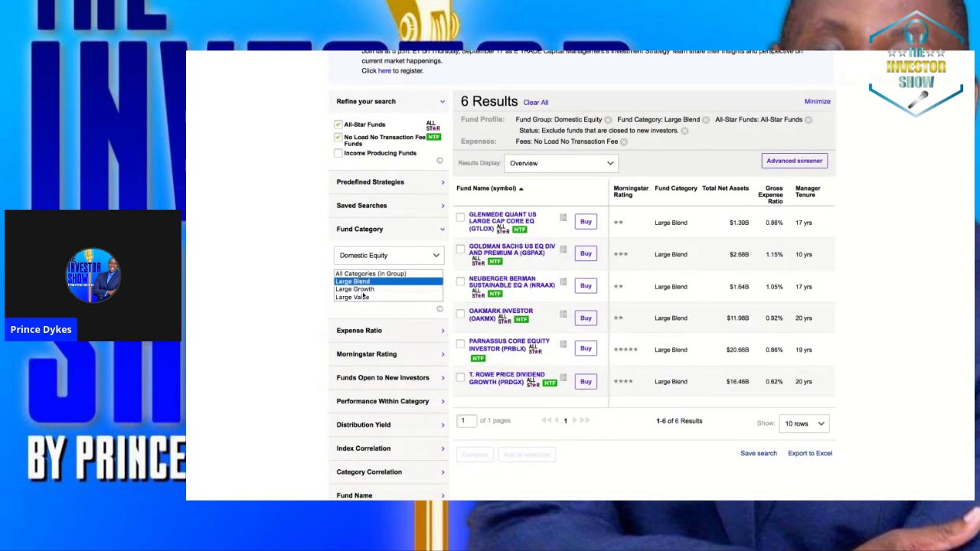This screenshot has width=980, height=551.
Task: Open the note icon for Goldman Sachs fund
Action: (563, 249)
